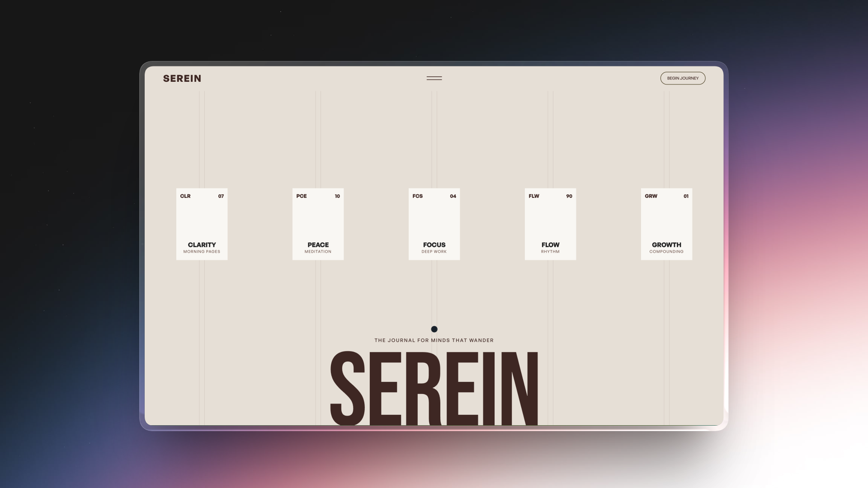Click the SEREIN logo in header

(182, 79)
